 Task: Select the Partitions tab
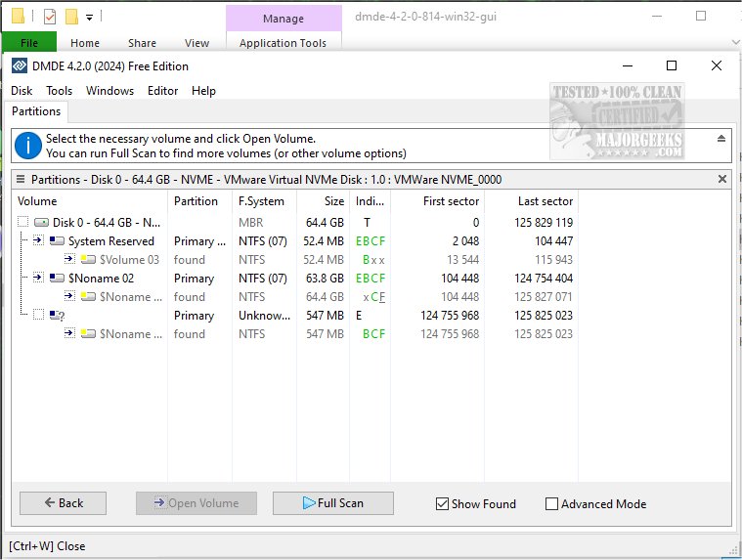pyautogui.click(x=36, y=111)
